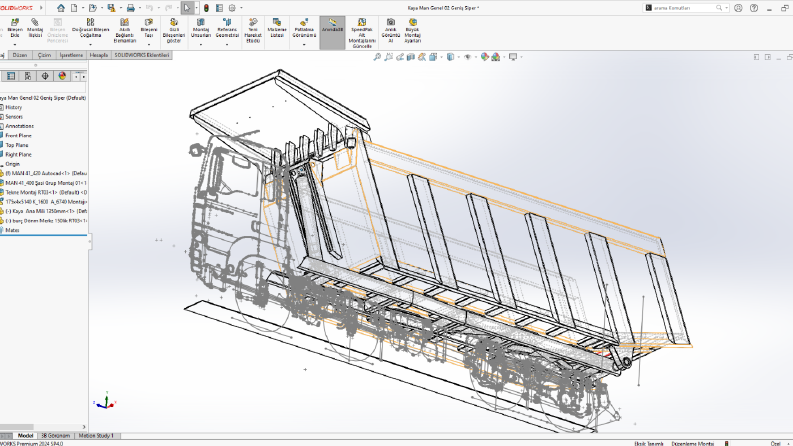The width and height of the screenshot is (793, 446).
Task: Switch to the Düzen tab
Action: point(20,55)
